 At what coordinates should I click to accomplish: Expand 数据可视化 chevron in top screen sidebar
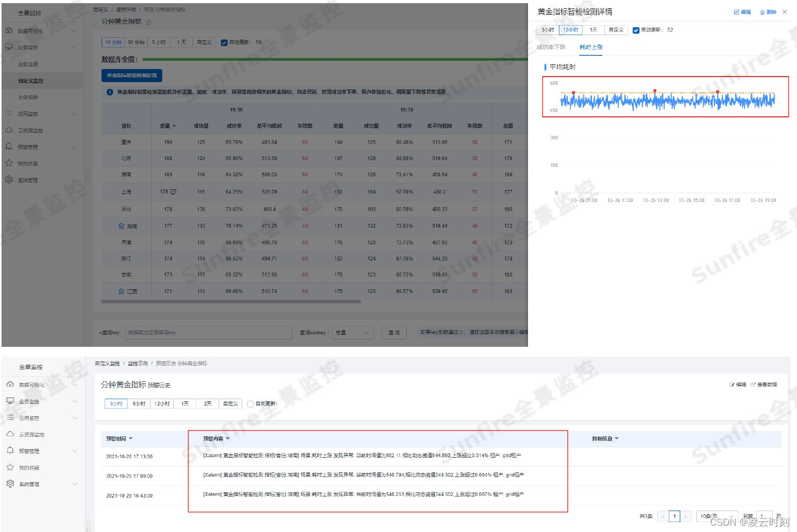73,31
